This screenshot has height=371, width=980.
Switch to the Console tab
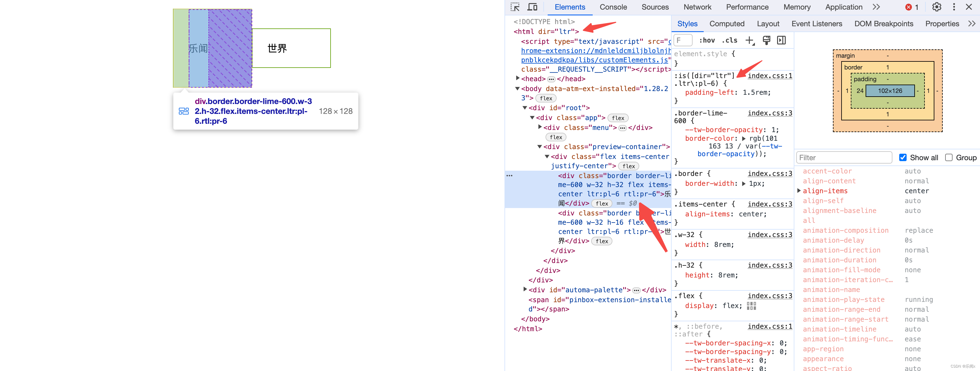click(613, 7)
